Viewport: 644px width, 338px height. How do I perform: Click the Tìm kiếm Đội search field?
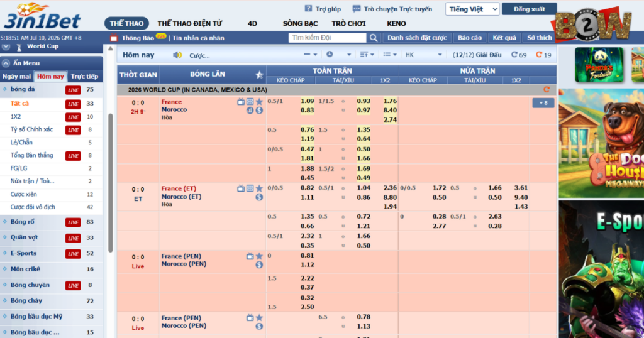[327, 38]
